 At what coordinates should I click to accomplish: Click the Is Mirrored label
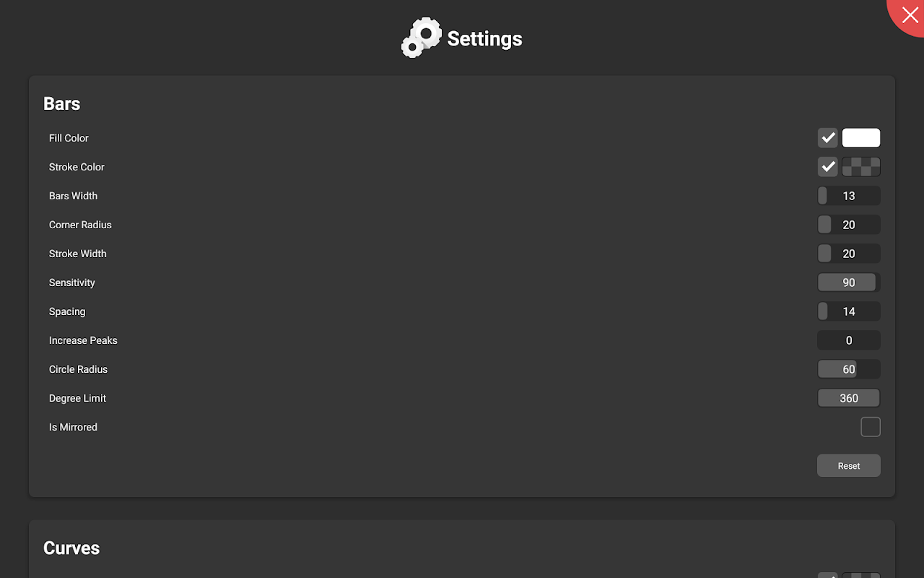pos(73,427)
